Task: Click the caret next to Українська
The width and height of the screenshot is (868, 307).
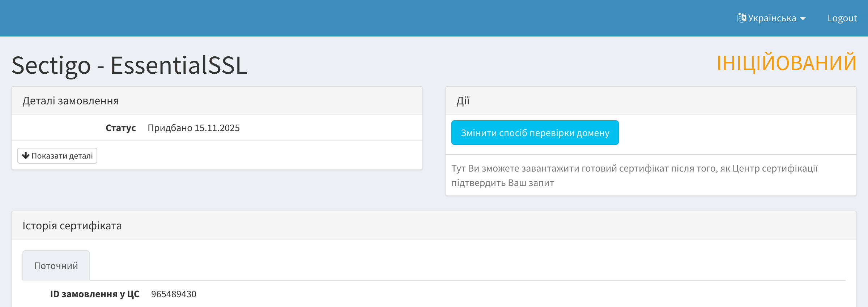Action: [803, 19]
